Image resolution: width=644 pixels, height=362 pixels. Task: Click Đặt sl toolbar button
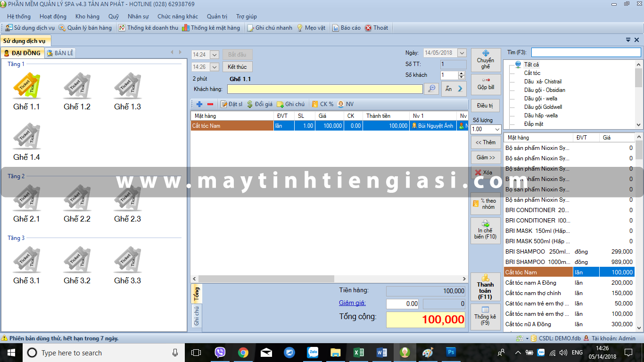[231, 104]
